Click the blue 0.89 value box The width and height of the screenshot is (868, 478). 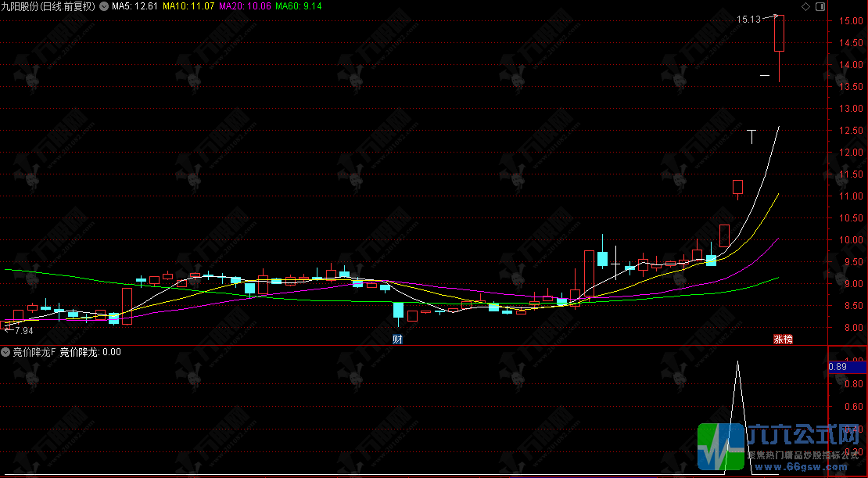pos(847,367)
